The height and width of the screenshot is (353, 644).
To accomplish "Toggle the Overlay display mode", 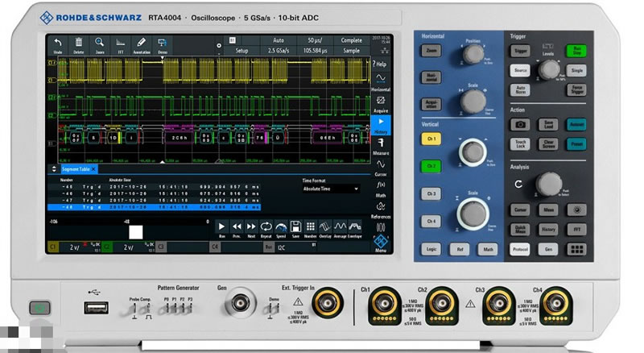I will pyautogui.click(x=325, y=229).
